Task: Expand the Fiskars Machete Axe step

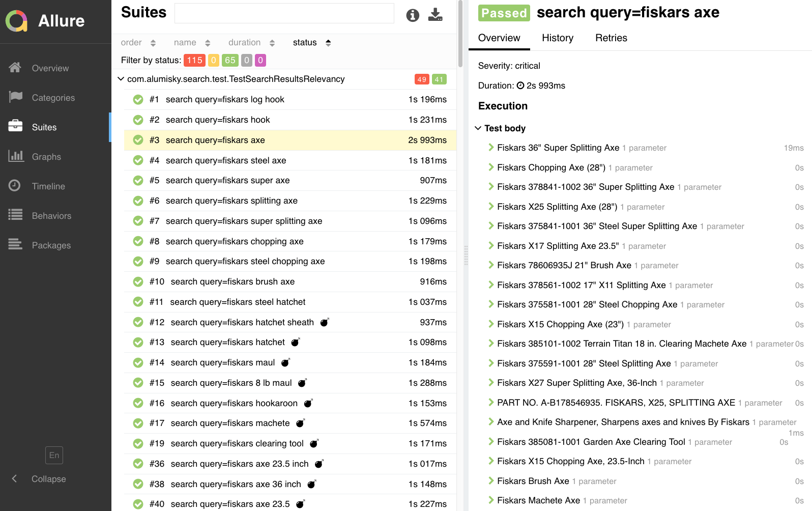Action: click(538, 500)
